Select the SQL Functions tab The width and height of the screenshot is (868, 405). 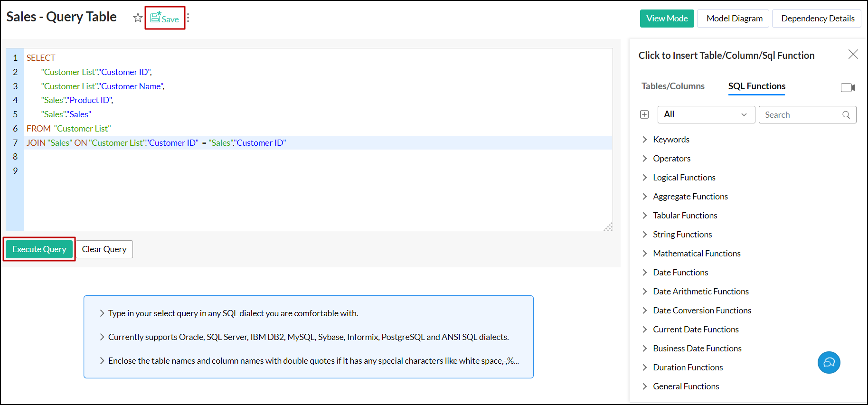756,86
